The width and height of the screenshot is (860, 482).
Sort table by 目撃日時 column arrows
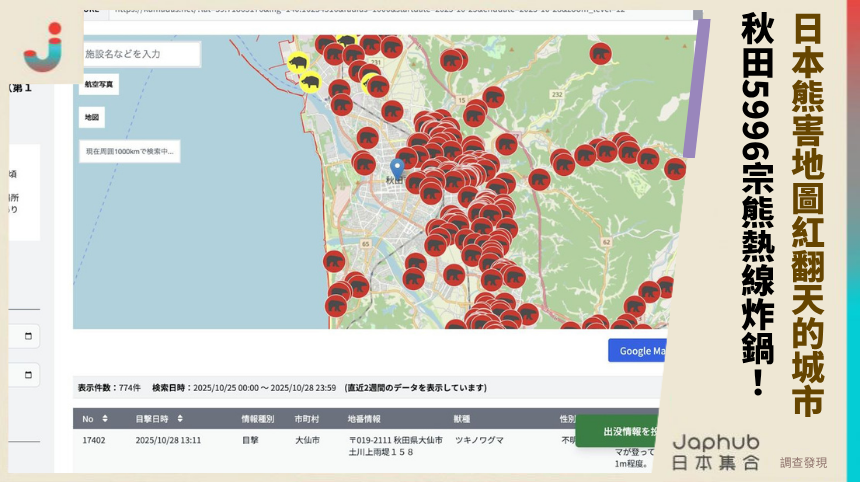180,418
